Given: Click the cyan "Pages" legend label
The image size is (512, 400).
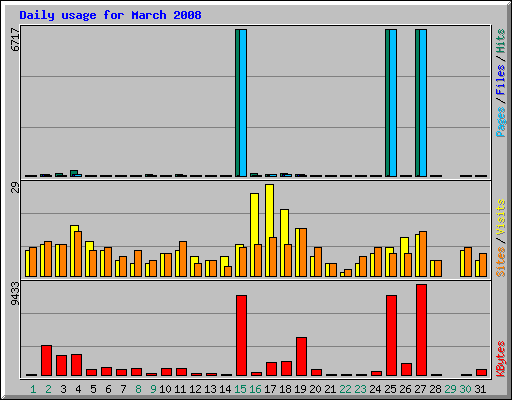Looking at the screenshot, I should 500,121.
